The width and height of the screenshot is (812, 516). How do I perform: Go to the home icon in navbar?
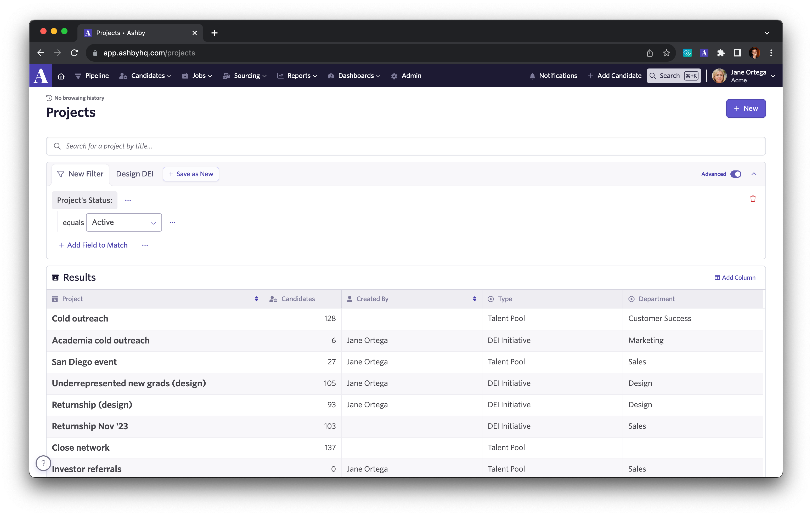61,76
